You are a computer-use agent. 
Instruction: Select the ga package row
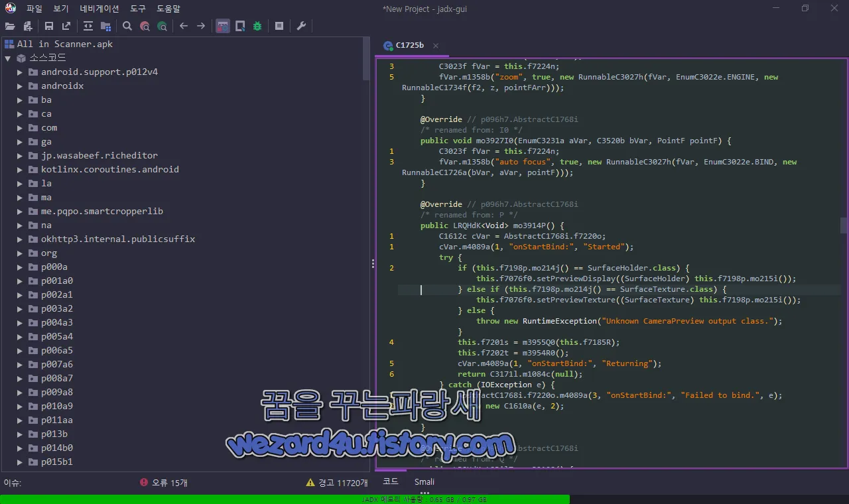point(46,141)
